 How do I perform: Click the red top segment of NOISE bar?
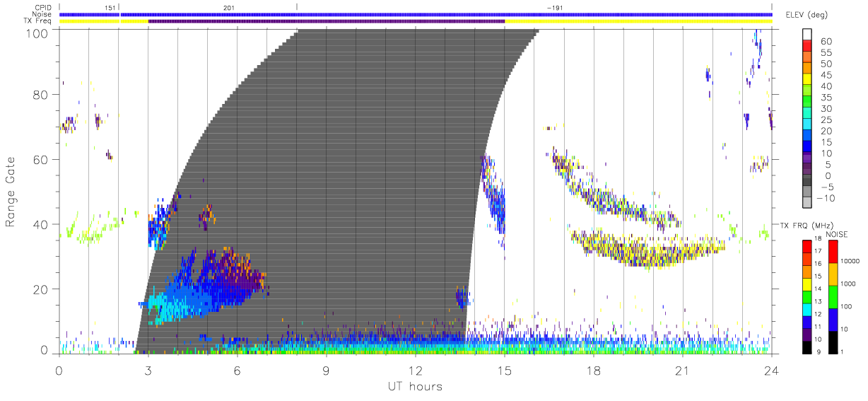832,252
